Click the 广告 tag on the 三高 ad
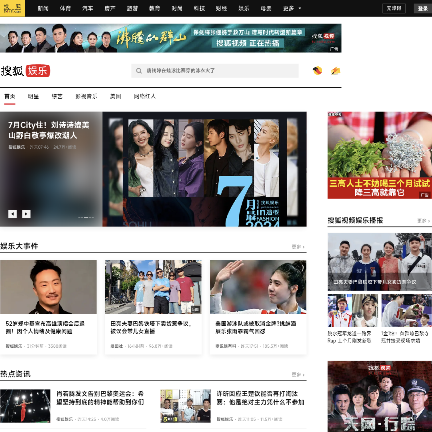The width and height of the screenshot is (432, 432). click(x=425, y=195)
